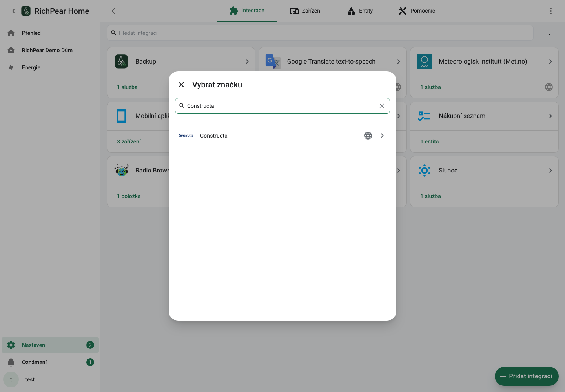Open 1 služba link under Backup

pyautogui.click(x=127, y=87)
